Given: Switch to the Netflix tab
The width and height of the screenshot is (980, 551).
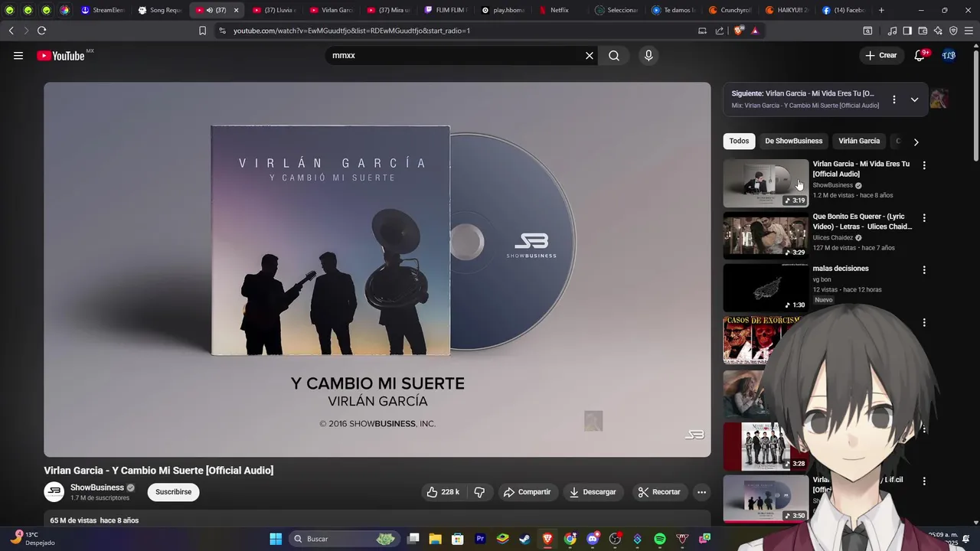Looking at the screenshot, I should (x=560, y=10).
